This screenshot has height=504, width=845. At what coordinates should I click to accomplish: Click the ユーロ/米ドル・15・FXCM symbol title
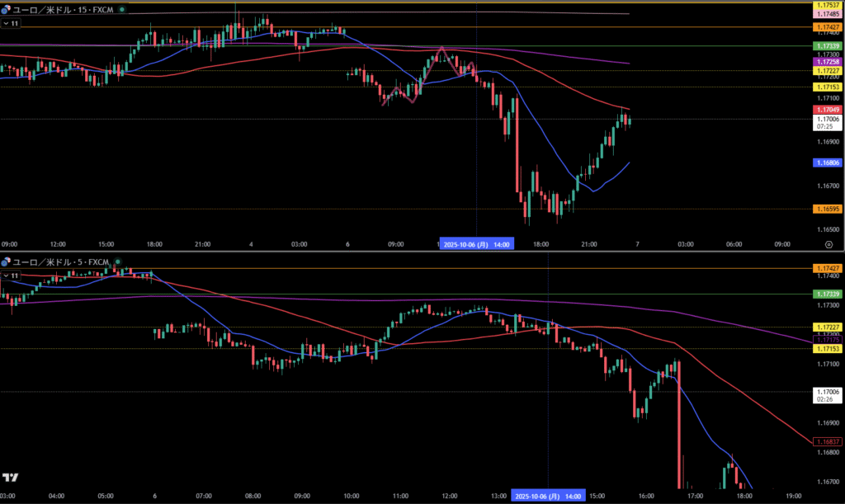pyautogui.click(x=63, y=8)
